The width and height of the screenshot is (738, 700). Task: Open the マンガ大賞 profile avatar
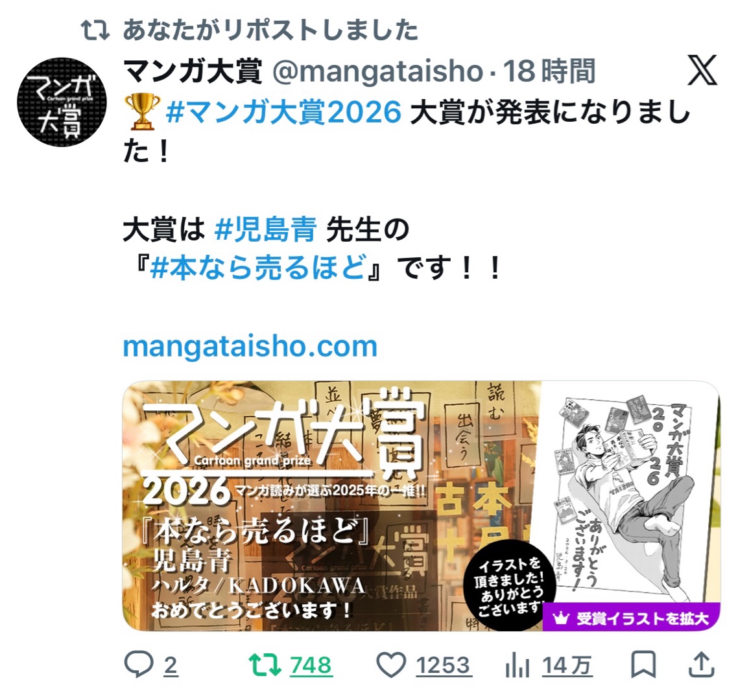62,102
